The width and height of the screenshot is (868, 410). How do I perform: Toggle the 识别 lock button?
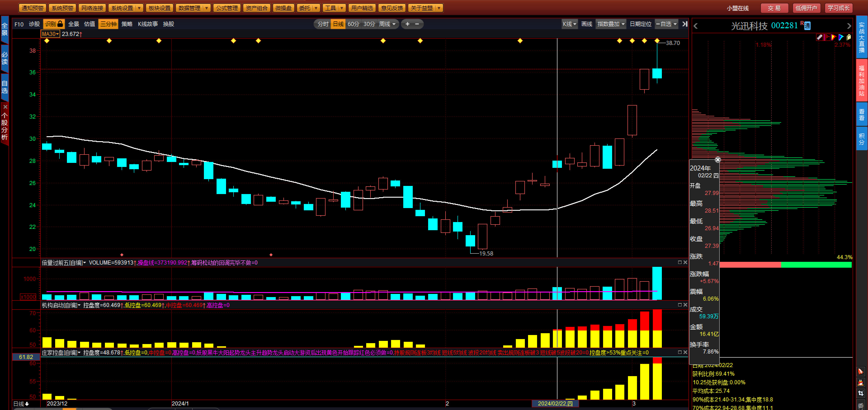pyautogui.click(x=54, y=24)
